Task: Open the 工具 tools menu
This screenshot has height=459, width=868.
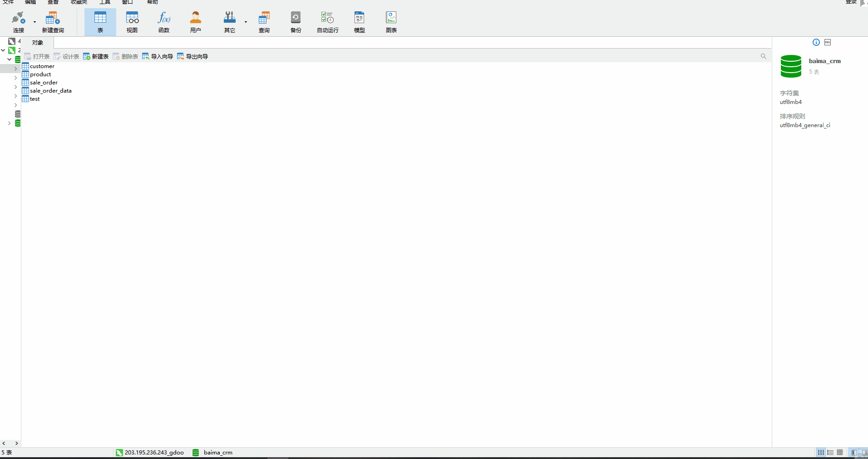Action: (x=105, y=2)
